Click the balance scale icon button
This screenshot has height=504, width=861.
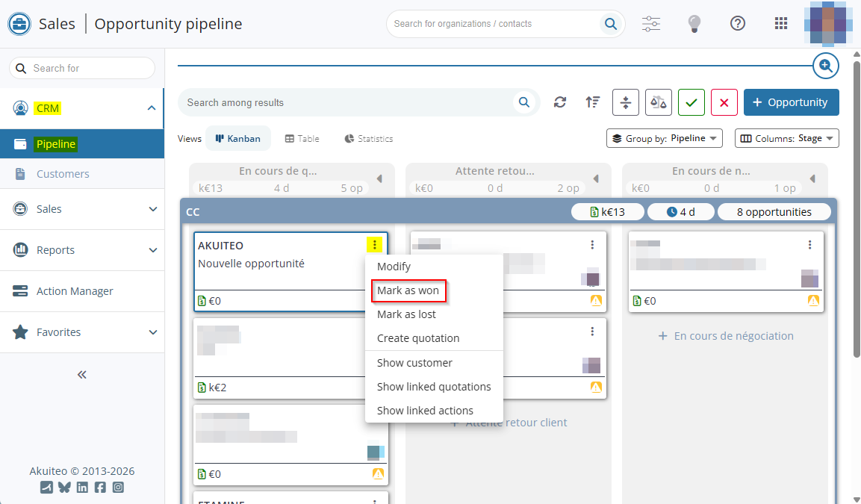pyautogui.click(x=658, y=102)
